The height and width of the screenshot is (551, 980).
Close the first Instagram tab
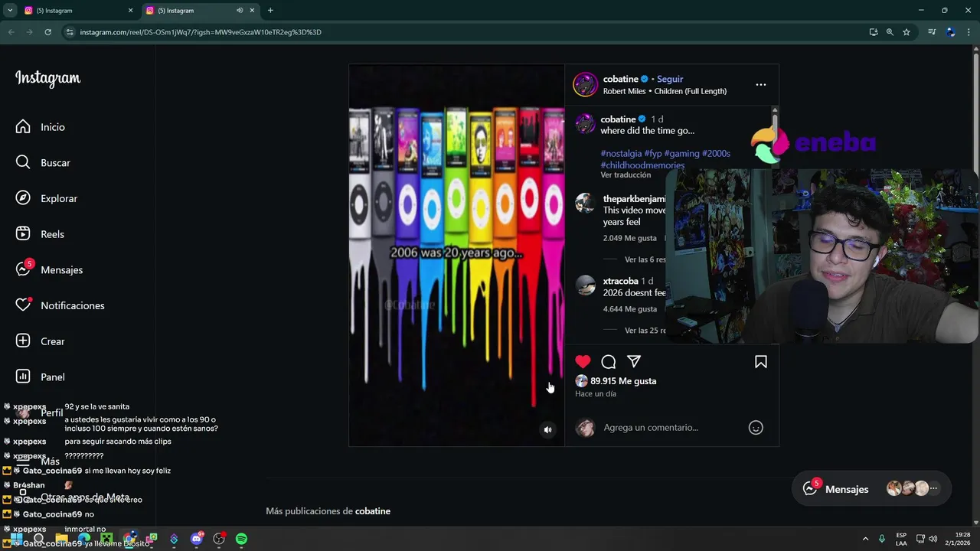coord(130,11)
